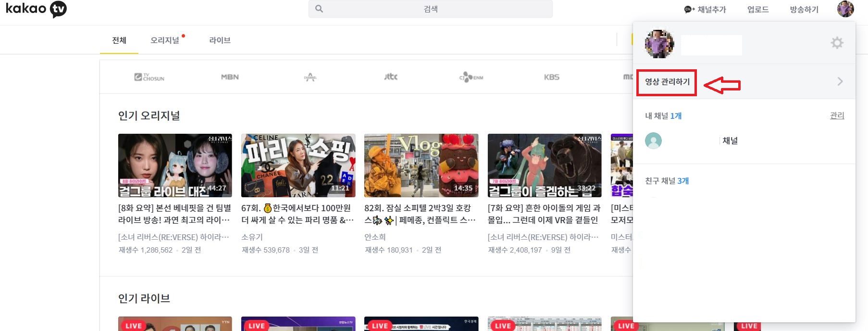Start broadcasting with 방송하기
This screenshot has width=868, height=331.
(804, 9)
